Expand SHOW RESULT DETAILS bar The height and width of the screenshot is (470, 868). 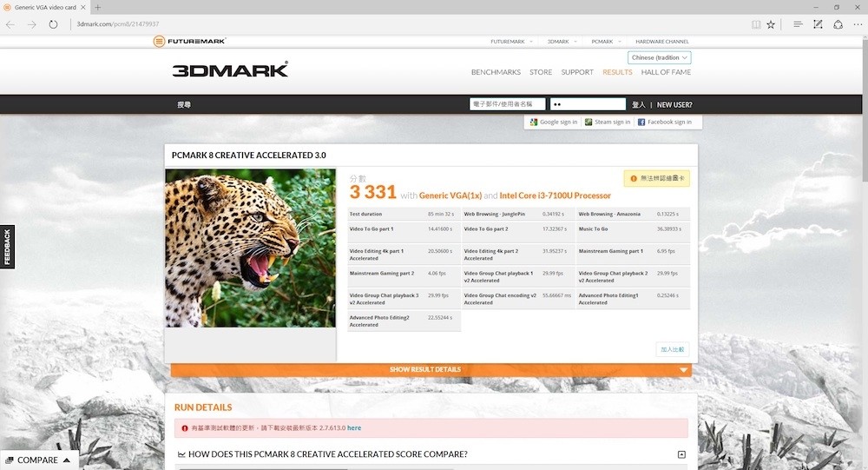pyautogui.click(x=431, y=370)
